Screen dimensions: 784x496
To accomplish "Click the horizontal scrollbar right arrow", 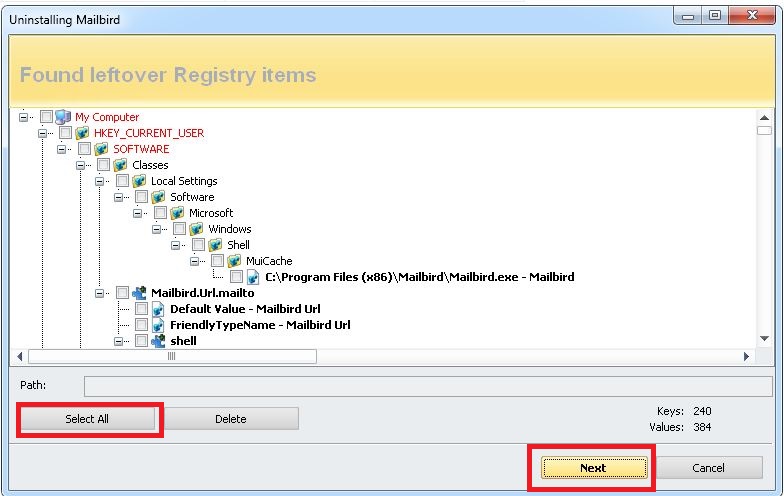I will [746, 356].
